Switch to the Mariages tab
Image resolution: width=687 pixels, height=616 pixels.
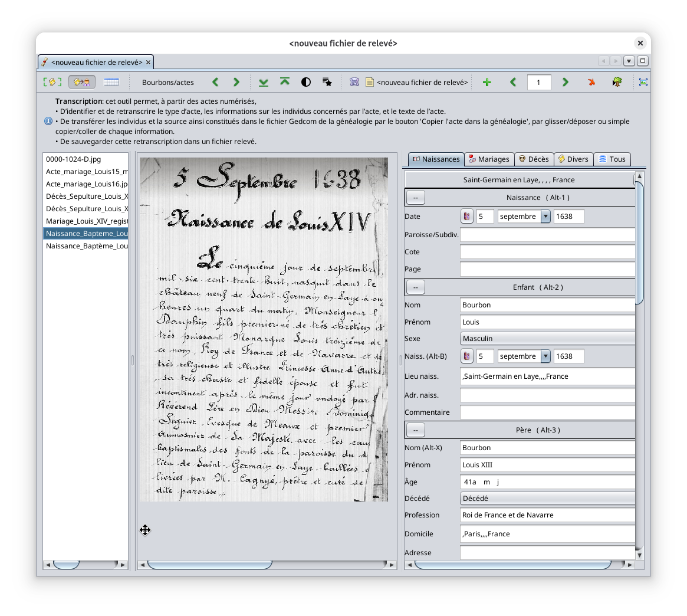tap(488, 159)
